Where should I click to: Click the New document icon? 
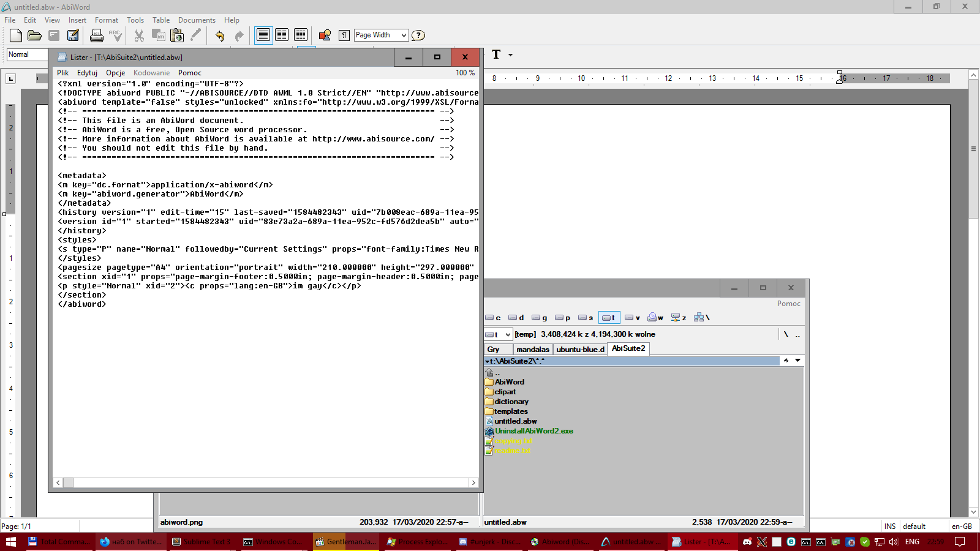[16, 36]
